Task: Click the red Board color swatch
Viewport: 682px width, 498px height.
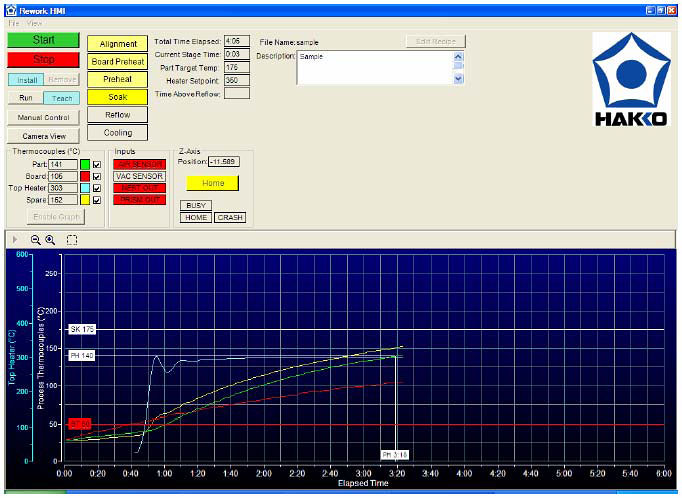Action: tap(85, 176)
